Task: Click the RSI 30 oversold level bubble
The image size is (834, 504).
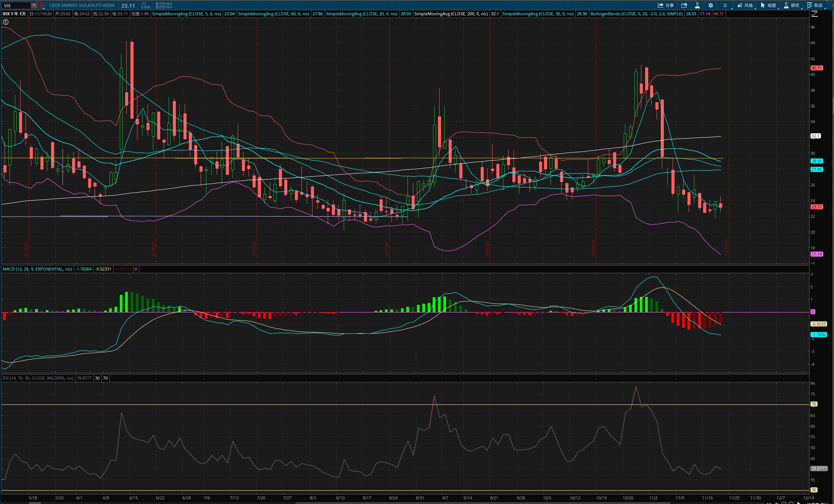Action: pyautogui.click(x=814, y=490)
